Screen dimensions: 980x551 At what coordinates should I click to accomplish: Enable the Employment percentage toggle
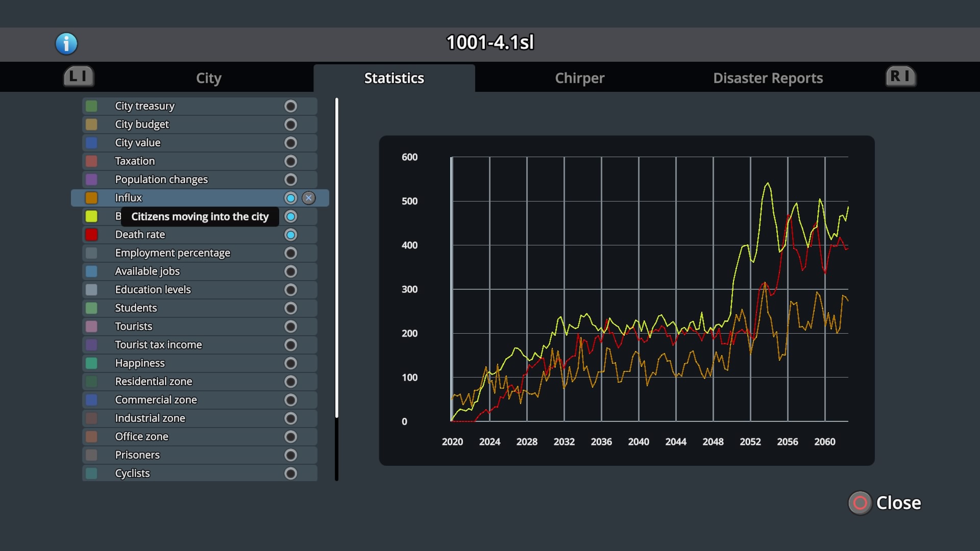pyautogui.click(x=290, y=253)
